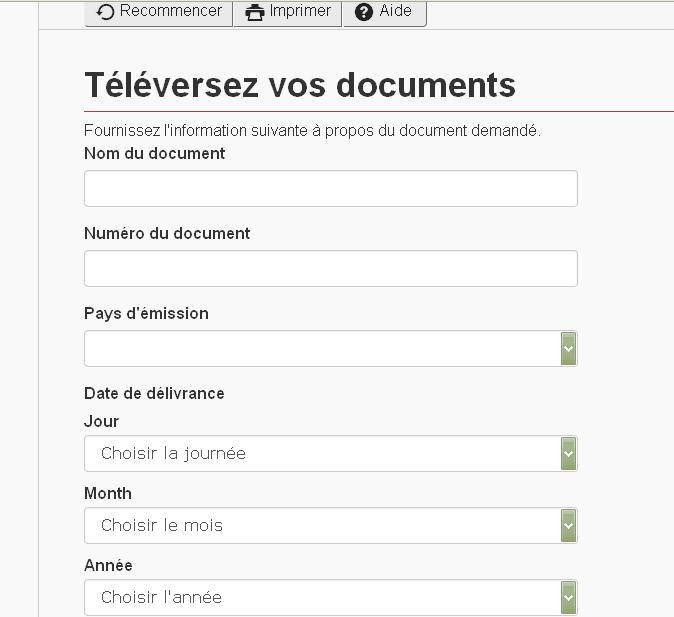Click the Téléversez vos documents heading

tap(300, 85)
